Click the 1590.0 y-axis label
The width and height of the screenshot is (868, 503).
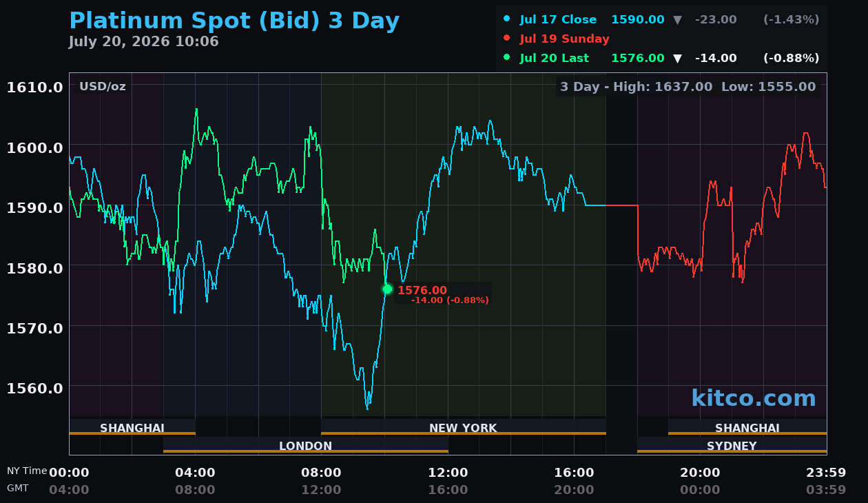tap(34, 207)
